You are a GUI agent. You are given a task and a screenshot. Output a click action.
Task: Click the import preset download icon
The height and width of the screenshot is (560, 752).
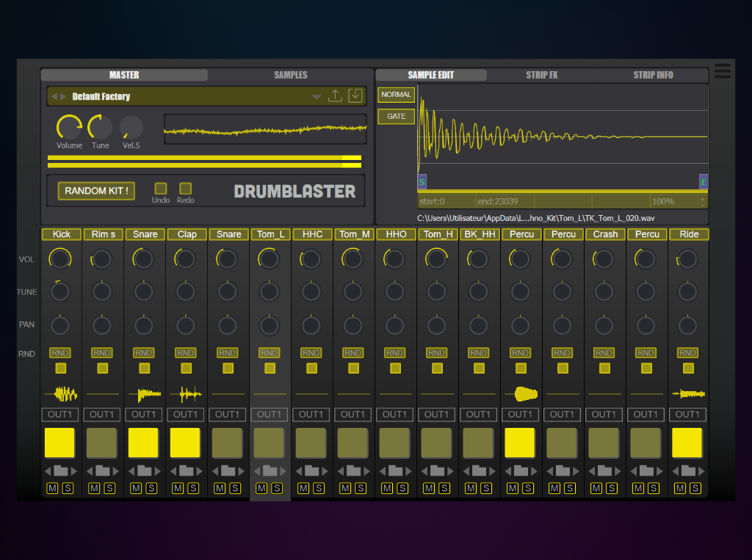pyautogui.click(x=355, y=95)
